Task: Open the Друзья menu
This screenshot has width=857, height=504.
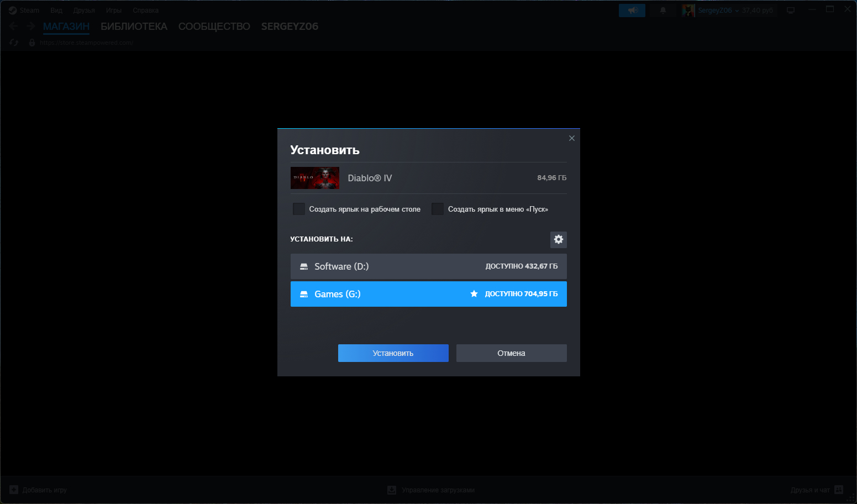Action: [84, 11]
